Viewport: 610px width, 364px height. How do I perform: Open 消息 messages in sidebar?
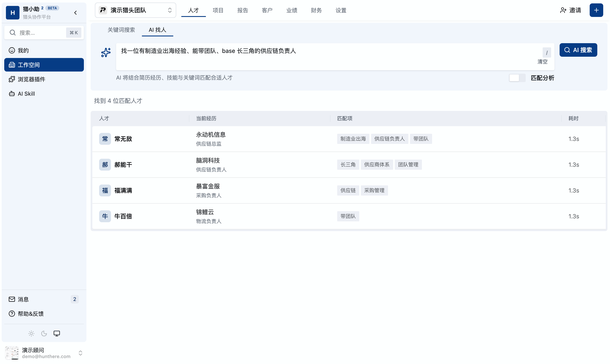[x=44, y=299]
